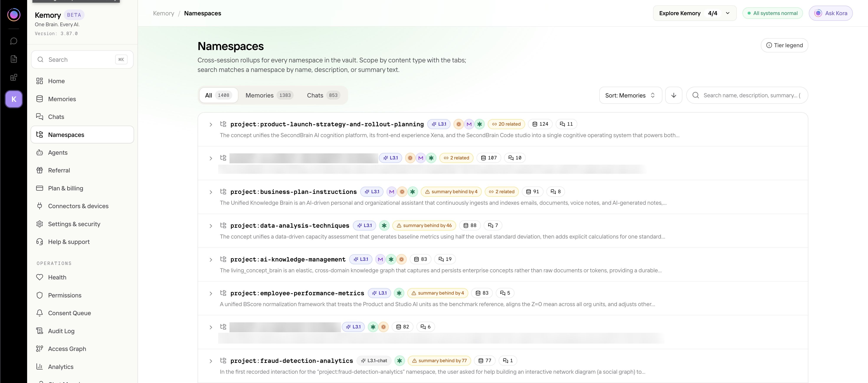Open Connectors & devices in sidebar
The image size is (868, 383).
82,206
